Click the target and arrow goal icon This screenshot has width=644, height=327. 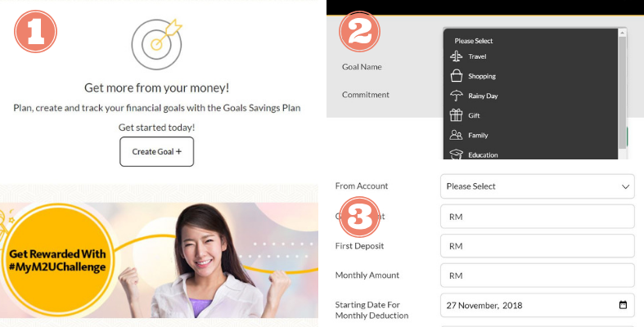pos(157,44)
